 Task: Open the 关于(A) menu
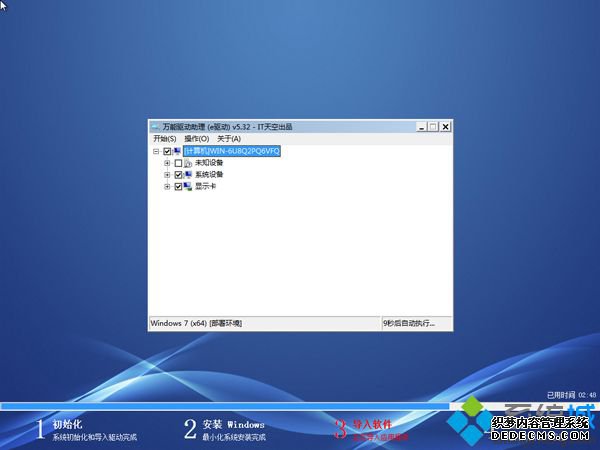[229, 138]
